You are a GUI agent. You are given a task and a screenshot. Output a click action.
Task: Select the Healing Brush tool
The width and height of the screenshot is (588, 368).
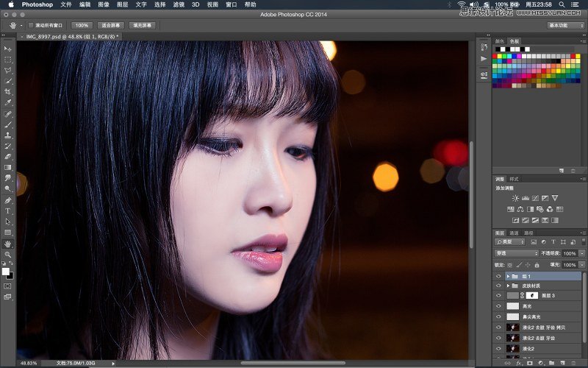click(x=7, y=114)
